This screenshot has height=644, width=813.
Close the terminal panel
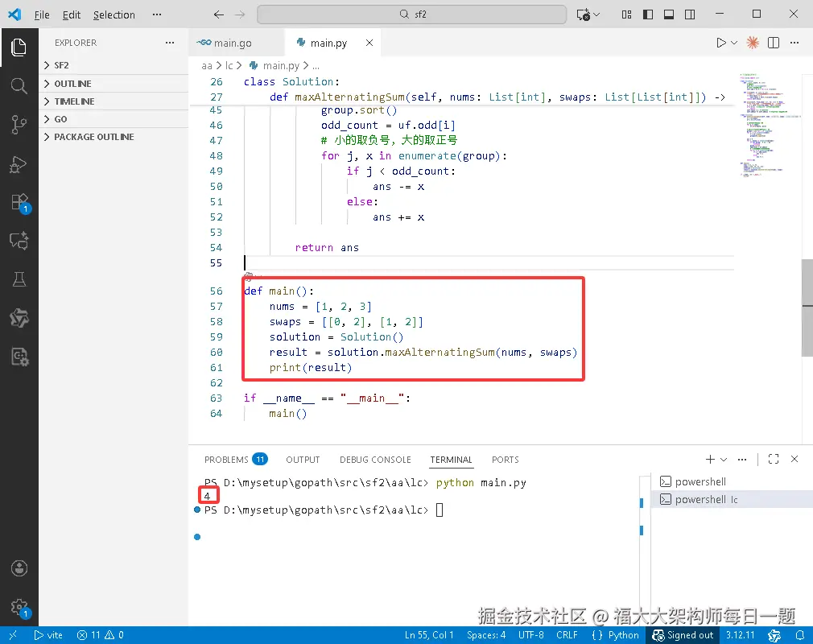(794, 459)
